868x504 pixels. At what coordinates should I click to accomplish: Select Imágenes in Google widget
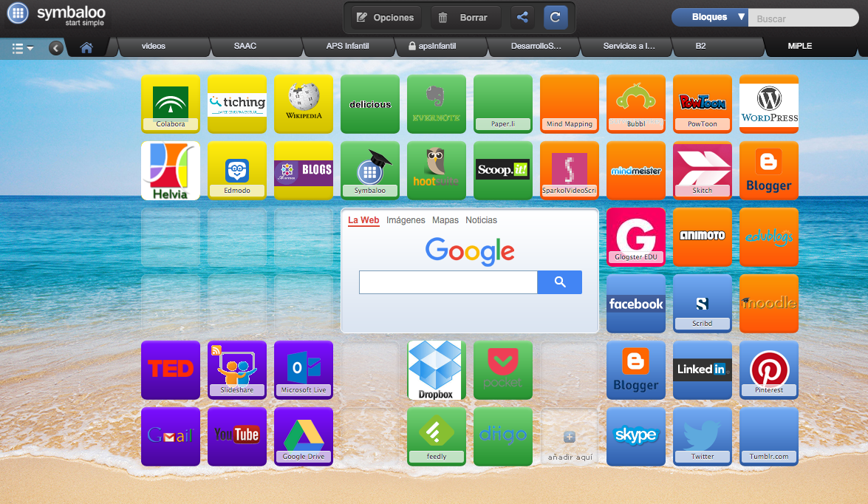click(x=406, y=220)
